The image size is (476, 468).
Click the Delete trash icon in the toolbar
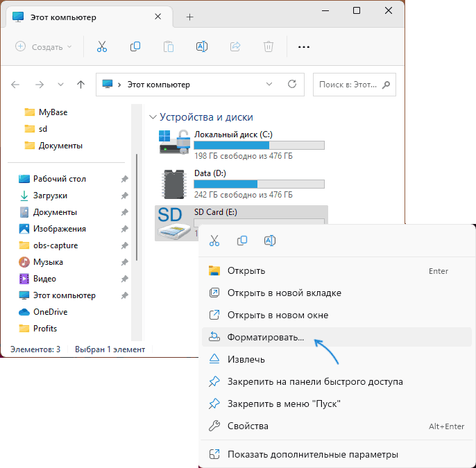pos(269,46)
